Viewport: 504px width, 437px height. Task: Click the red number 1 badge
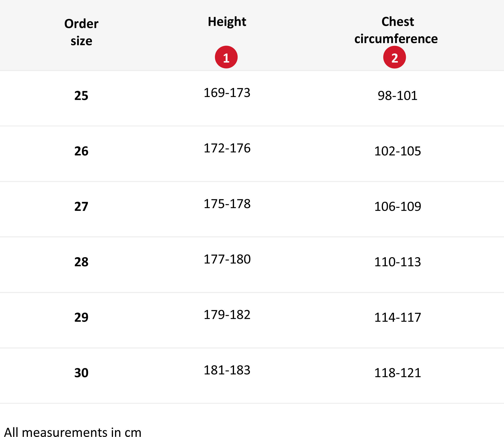click(x=226, y=57)
